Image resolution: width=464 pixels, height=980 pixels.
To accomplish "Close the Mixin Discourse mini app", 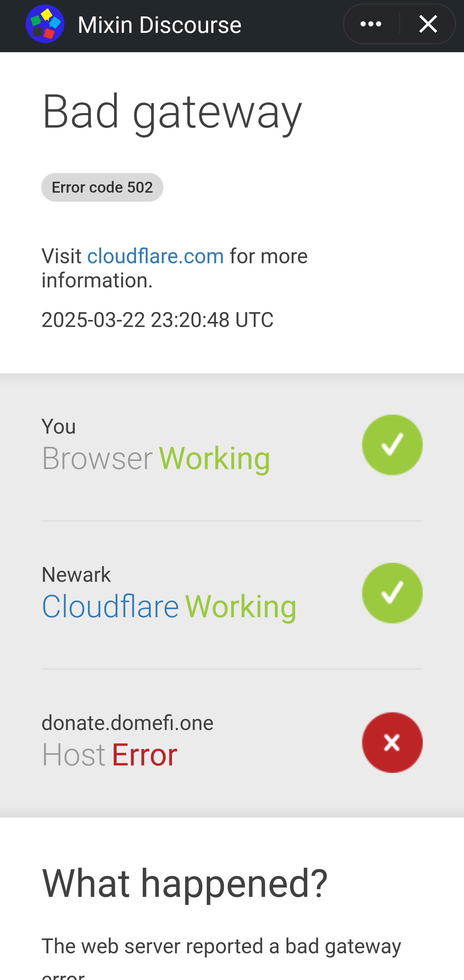I will pyautogui.click(x=428, y=24).
